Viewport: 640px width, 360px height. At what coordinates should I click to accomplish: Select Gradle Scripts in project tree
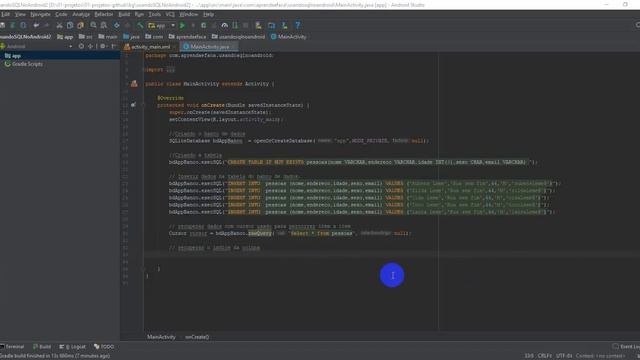pos(23,64)
